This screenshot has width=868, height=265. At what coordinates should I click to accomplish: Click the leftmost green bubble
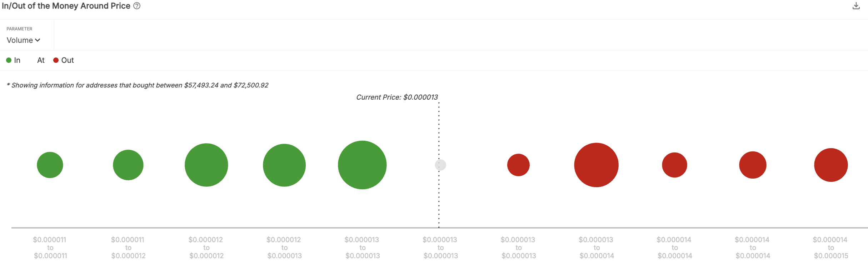[x=50, y=165]
